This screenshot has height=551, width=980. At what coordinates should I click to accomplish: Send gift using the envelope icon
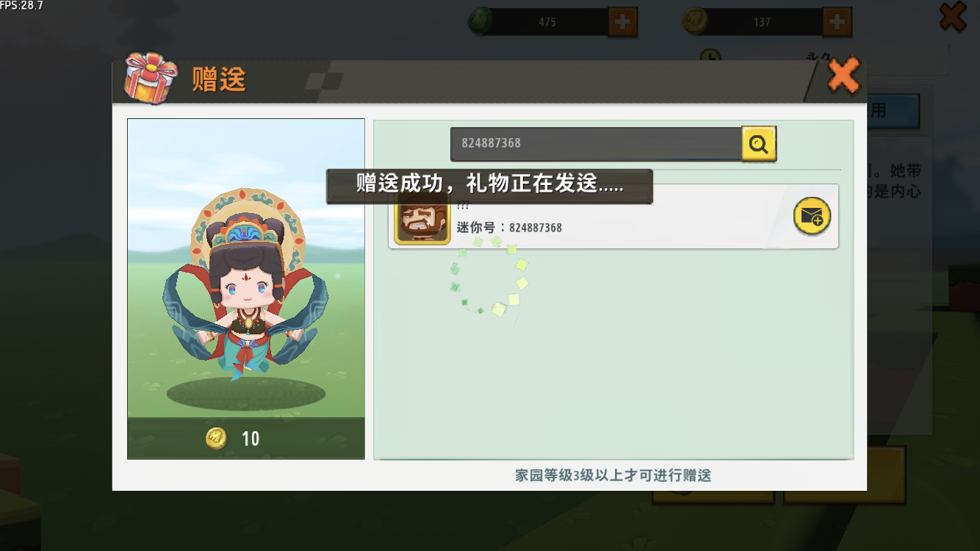click(812, 216)
